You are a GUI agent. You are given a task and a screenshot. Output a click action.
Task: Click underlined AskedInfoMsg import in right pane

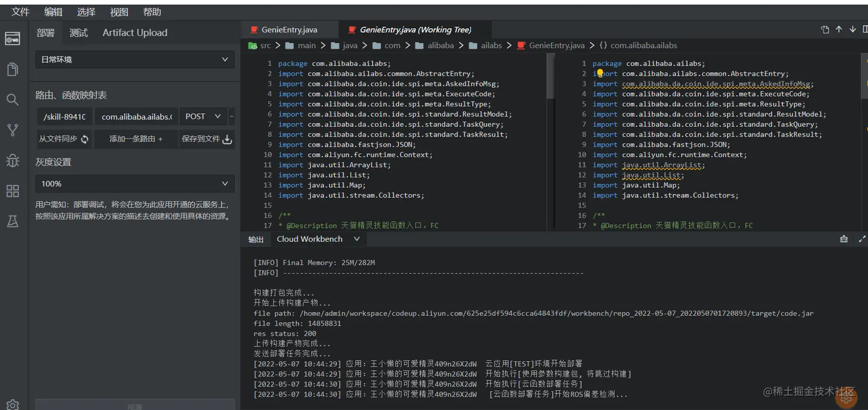click(x=718, y=84)
